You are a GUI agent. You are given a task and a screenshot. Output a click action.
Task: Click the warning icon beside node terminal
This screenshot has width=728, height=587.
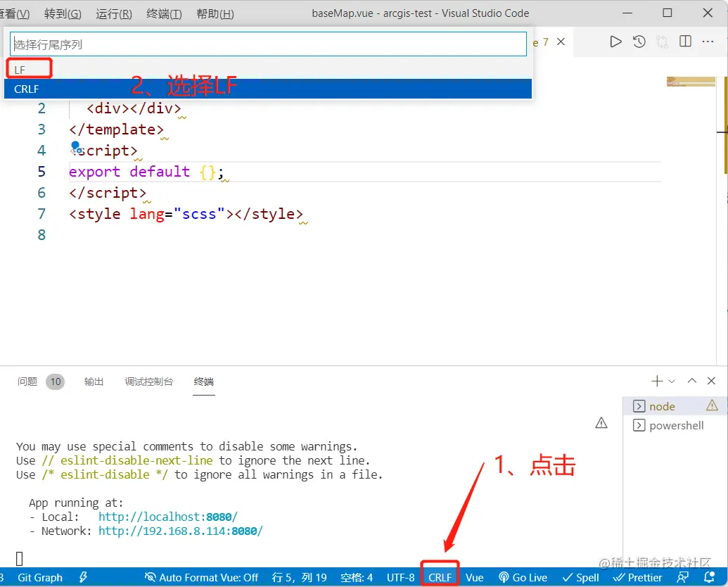(x=713, y=405)
